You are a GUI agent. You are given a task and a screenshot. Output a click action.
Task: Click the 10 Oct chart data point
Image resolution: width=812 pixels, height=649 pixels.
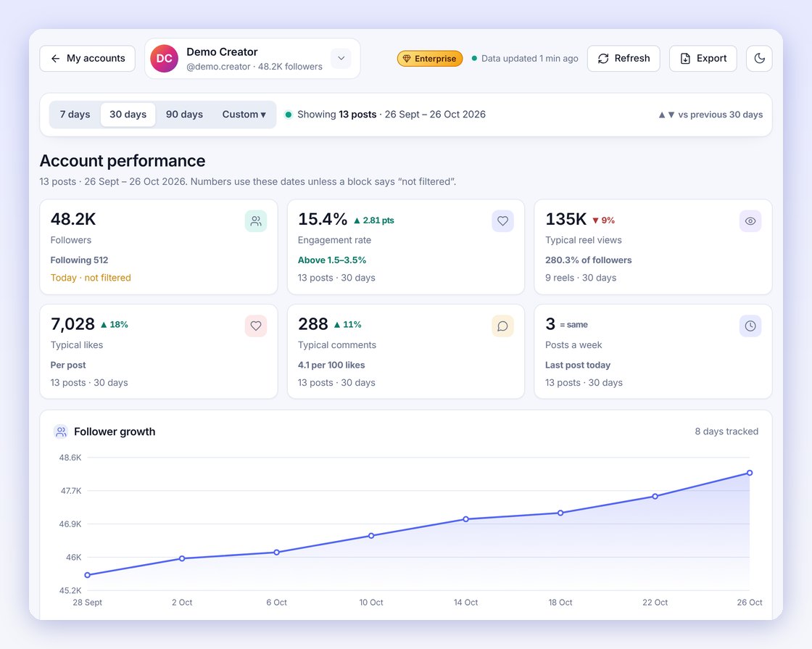pyautogui.click(x=371, y=536)
